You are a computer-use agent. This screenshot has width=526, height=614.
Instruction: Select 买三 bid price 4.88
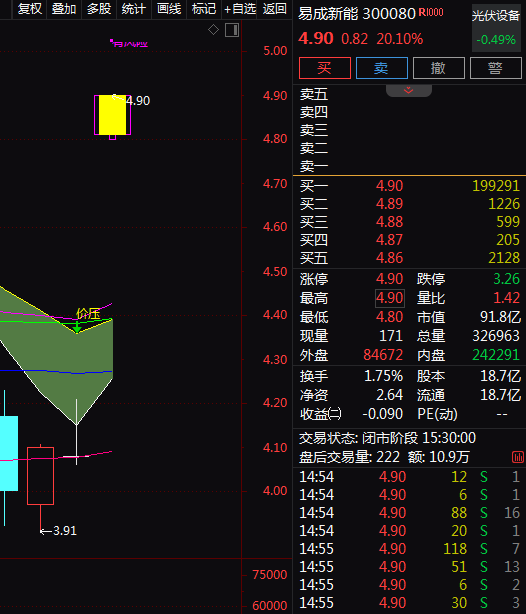[389, 222]
